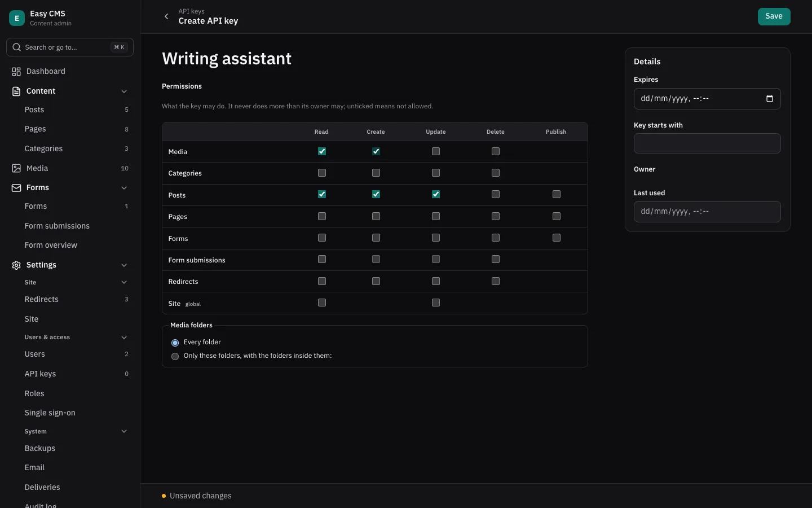Enable Pages Delete permission
Image resolution: width=812 pixels, height=508 pixels.
(496, 216)
